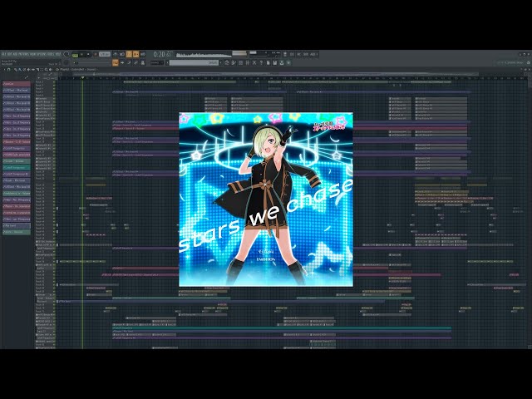Select the Playback speaker tool in playlist
This screenshot has width=532, height=399.
click(x=51, y=70)
